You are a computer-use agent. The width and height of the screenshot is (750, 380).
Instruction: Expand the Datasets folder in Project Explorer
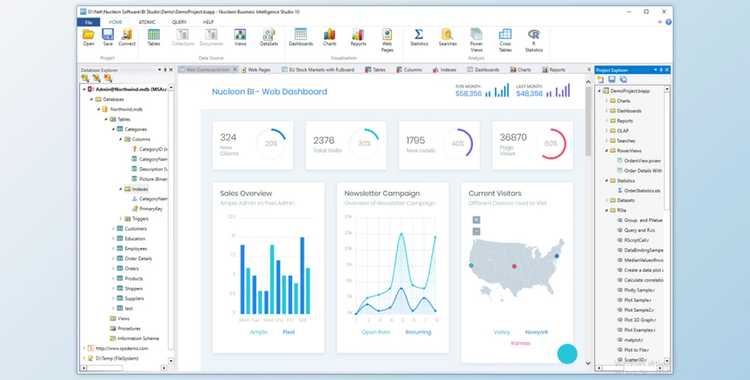coord(607,201)
